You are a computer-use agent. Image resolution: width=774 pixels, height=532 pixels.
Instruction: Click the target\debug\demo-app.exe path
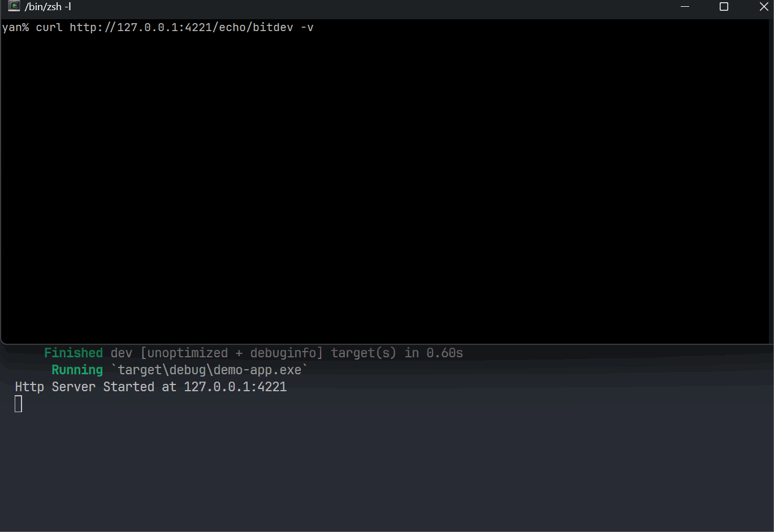210,370
